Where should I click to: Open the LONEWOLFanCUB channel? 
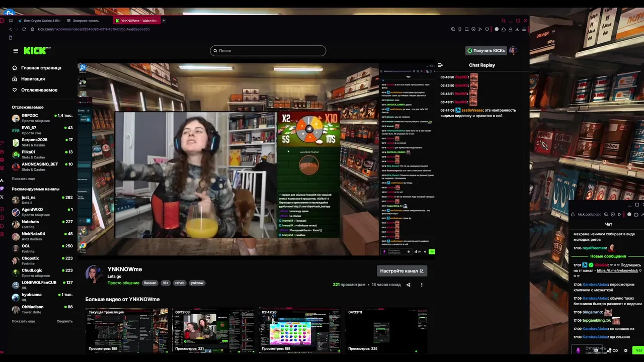coord(43,285)
